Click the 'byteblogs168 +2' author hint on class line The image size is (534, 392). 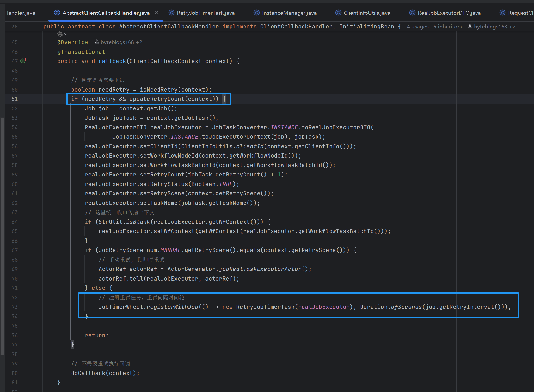[x=494, y=27]
